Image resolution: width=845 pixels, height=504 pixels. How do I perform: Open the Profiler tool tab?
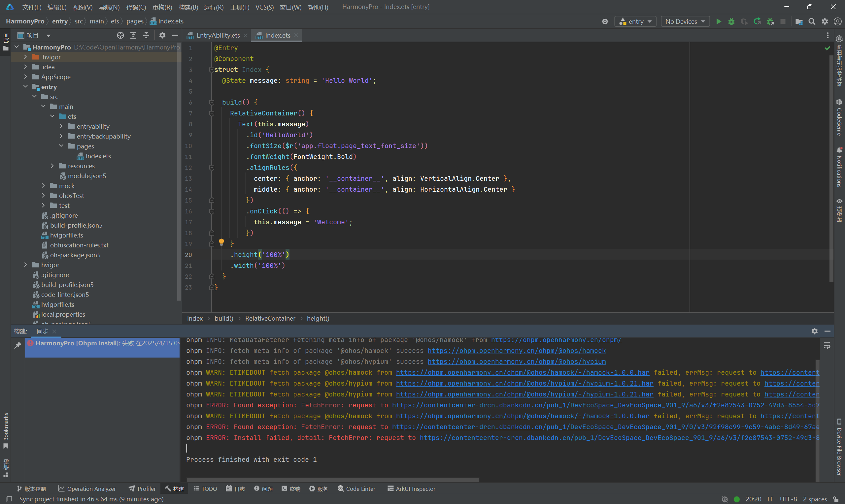(x=142, y=489)
